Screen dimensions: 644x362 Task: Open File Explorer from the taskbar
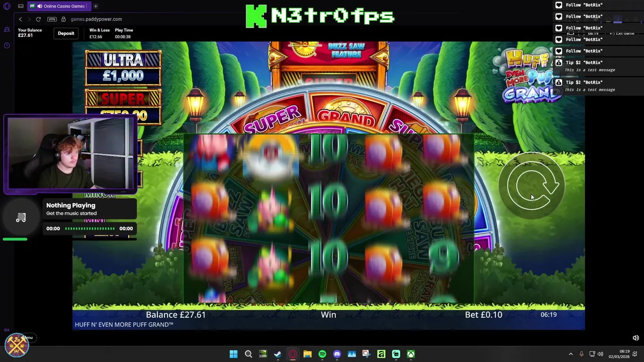click(x=307, y=354)
